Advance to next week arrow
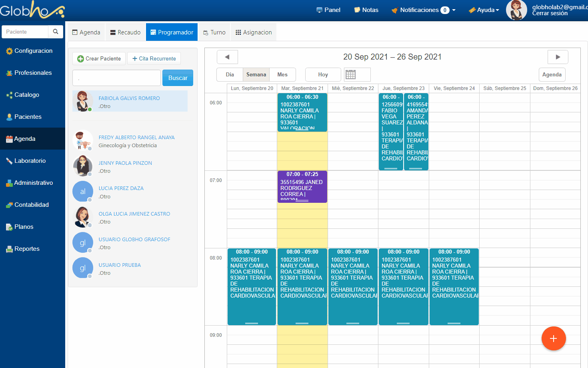Viewport: 588px width, 368px height. pyautogui.click(x=558, y=57)
